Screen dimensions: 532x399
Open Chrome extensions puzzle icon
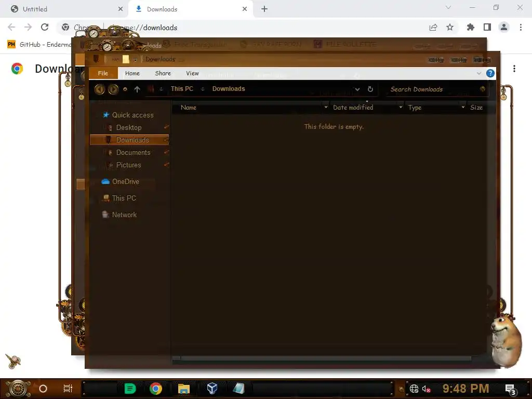point(471,27)
